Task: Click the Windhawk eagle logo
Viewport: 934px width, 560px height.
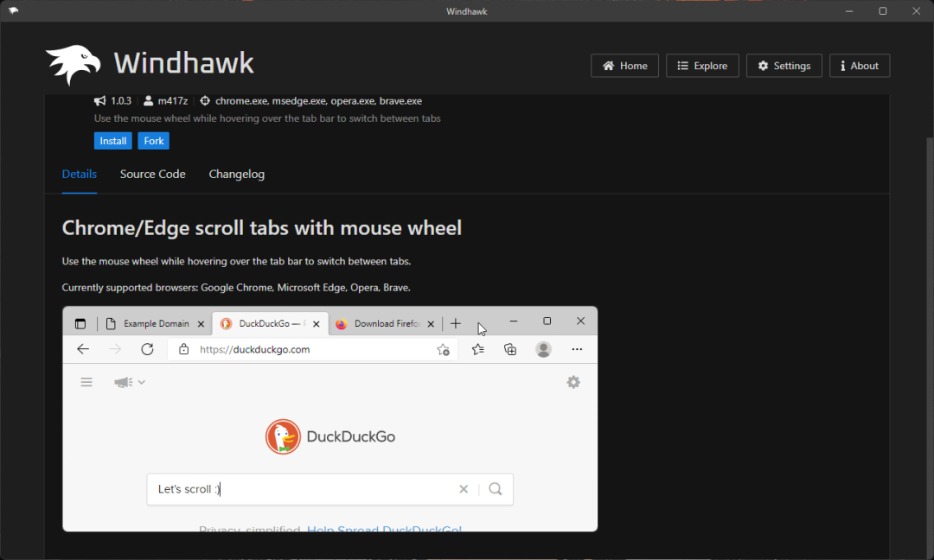Action: click(x=73, y=64)
